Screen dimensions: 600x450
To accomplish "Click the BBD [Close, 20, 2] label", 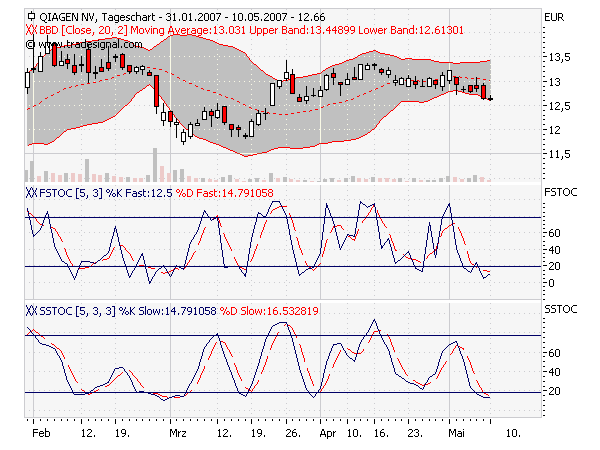I will point(83,30).
